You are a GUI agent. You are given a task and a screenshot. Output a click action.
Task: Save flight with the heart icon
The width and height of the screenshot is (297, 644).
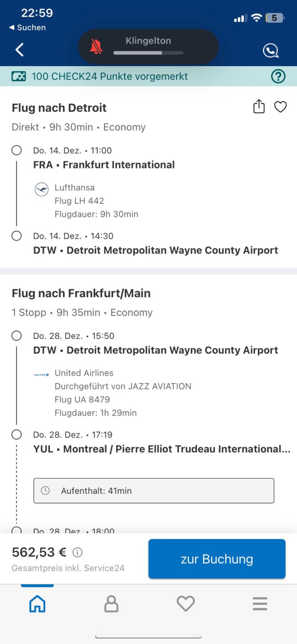click(x=280, y=107)
